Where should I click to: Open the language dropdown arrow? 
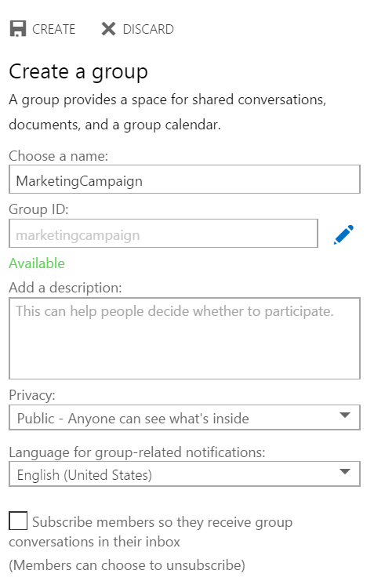[x=344, y=472]
